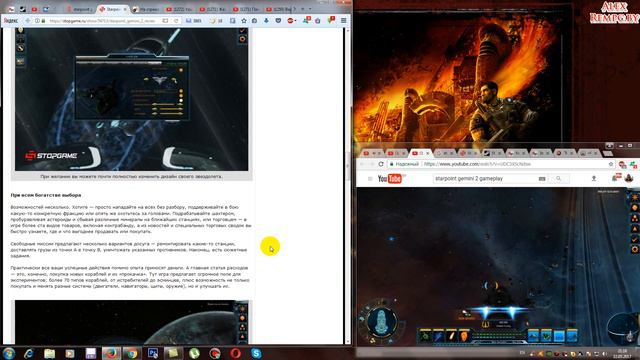The image size is (640, 360).
Task: Close the active YouTube tab in Chrome
Action: coord(428,153)
